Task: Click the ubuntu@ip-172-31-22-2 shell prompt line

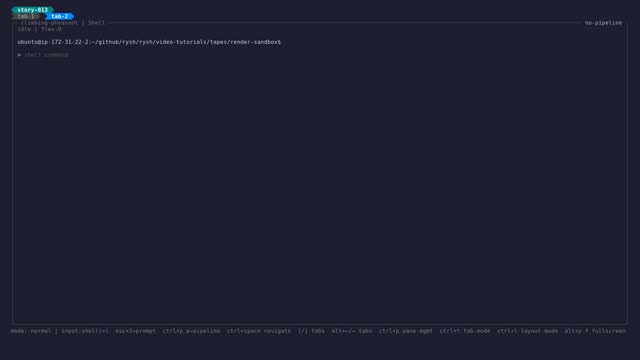Action: coord(149,42)
